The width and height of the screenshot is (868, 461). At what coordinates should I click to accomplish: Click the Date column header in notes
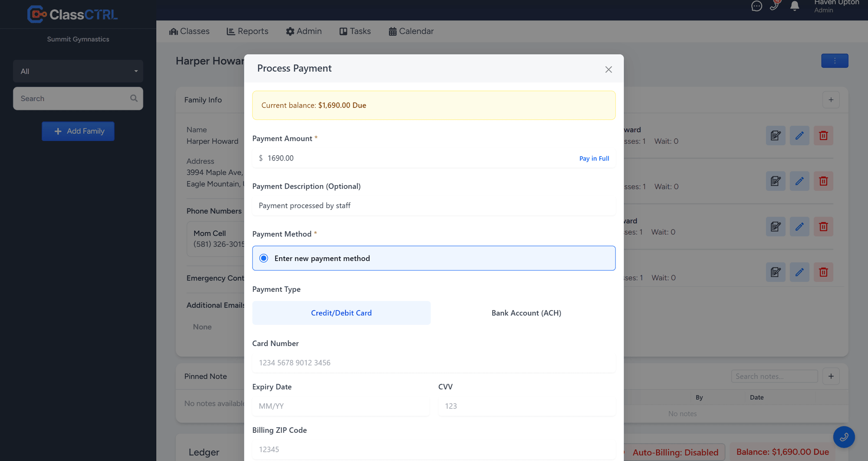click(756, 397)
